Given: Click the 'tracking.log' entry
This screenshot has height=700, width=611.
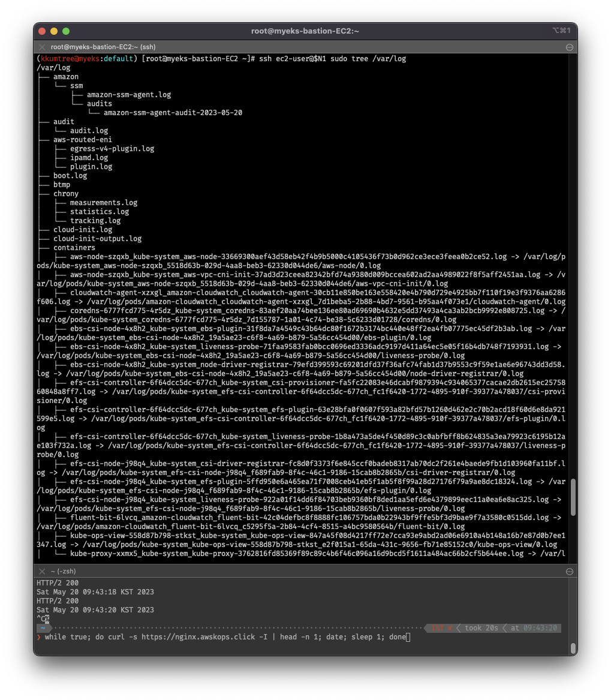Looking at the screenshot, I should click(x=95, y=221).
